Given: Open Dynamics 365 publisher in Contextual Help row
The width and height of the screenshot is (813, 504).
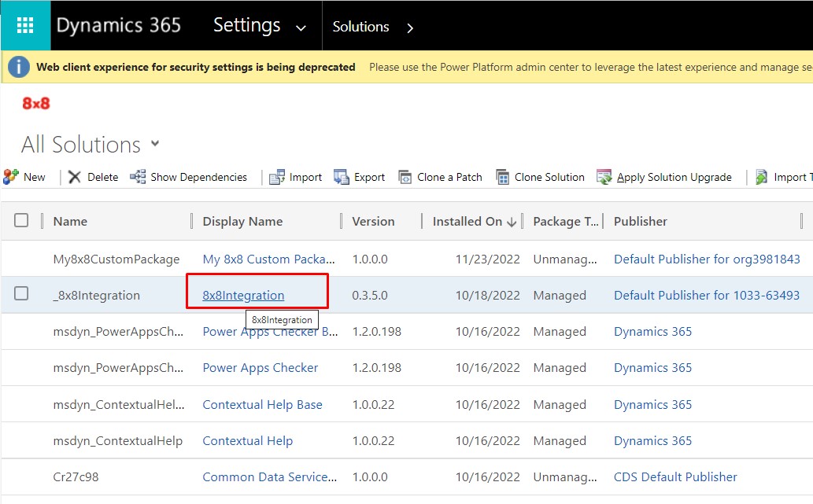Looking at the screenshot, I should (x=652, y=441).
